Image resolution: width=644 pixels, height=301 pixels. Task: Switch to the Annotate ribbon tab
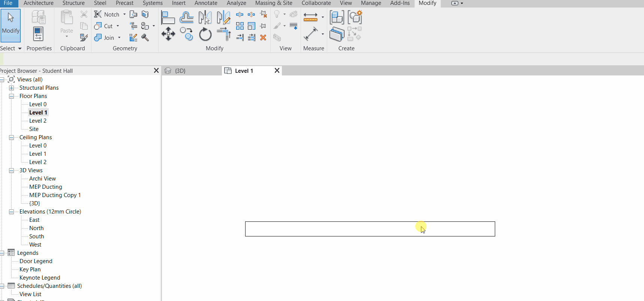[206, 3]
